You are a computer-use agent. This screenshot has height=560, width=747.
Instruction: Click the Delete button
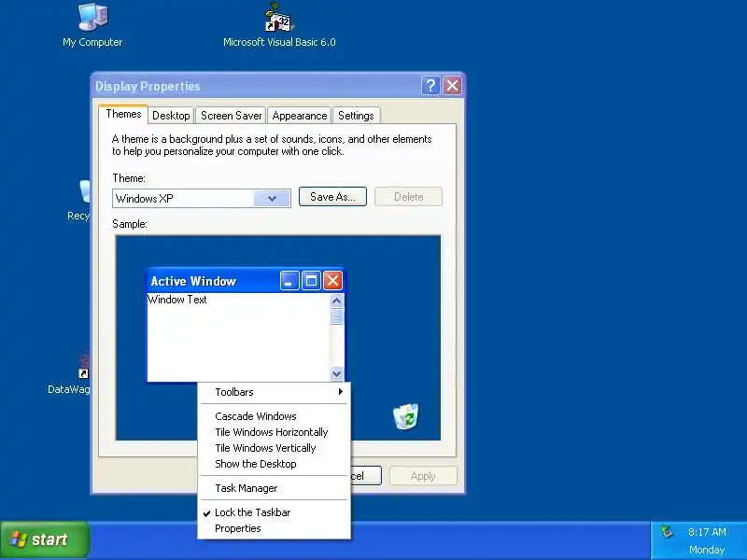(408, 197)
